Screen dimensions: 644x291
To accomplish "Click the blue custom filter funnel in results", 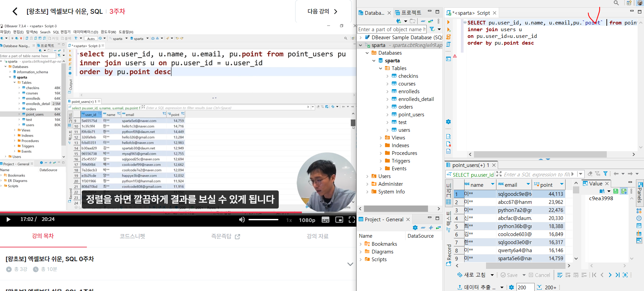I will tap(605, 174).
